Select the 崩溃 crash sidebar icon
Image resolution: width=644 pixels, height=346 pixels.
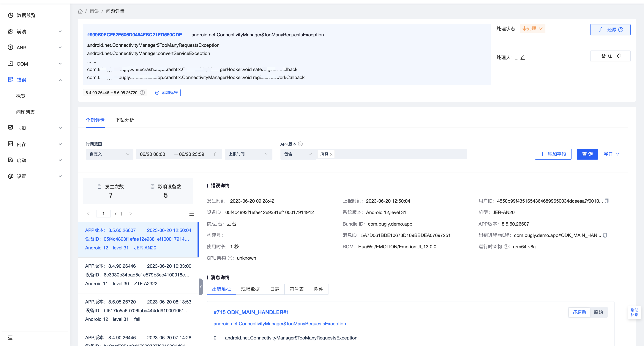pos(10,31)
